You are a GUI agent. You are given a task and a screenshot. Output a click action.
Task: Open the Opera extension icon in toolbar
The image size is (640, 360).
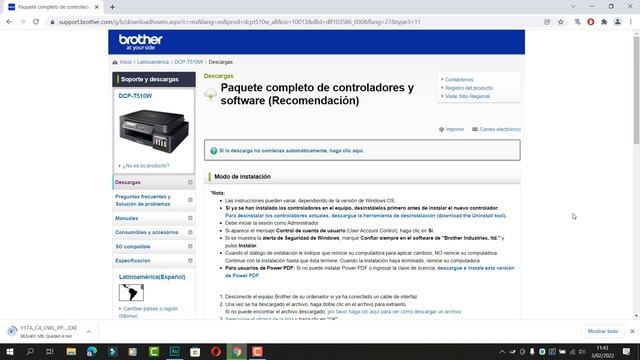tap(591, 22)
